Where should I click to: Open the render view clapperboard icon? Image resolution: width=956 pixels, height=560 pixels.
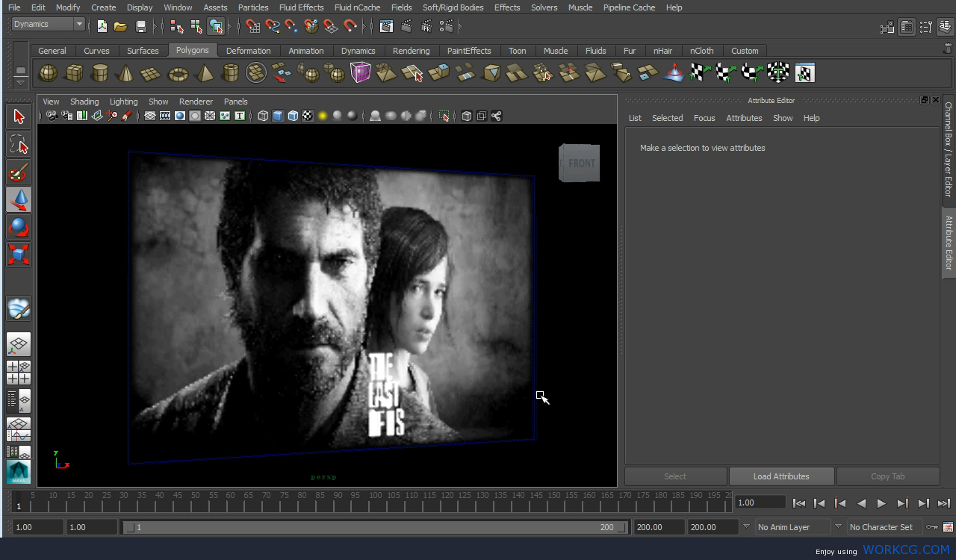pos(386,26)
